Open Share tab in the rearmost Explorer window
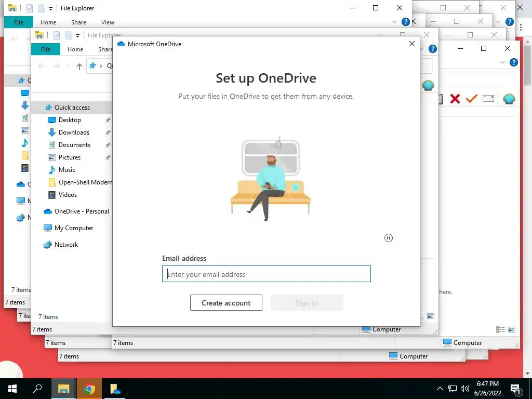This screenshot has height=399, width=532. [x=78, y=22]
